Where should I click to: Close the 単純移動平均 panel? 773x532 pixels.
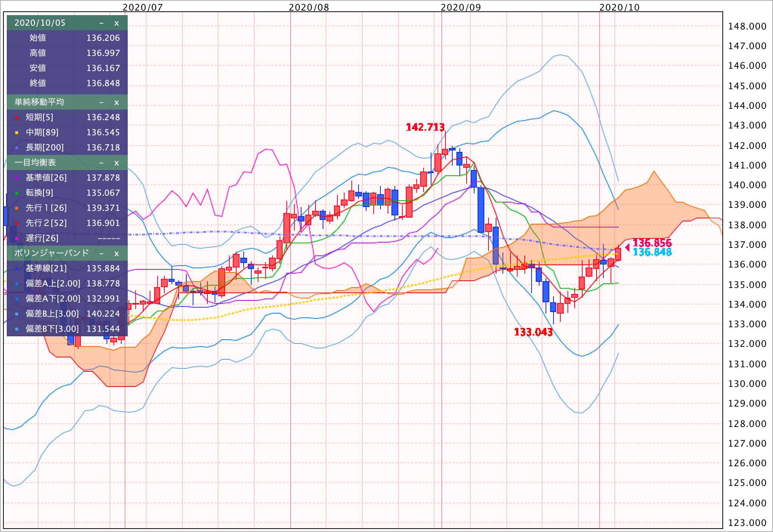click(116, 102)
